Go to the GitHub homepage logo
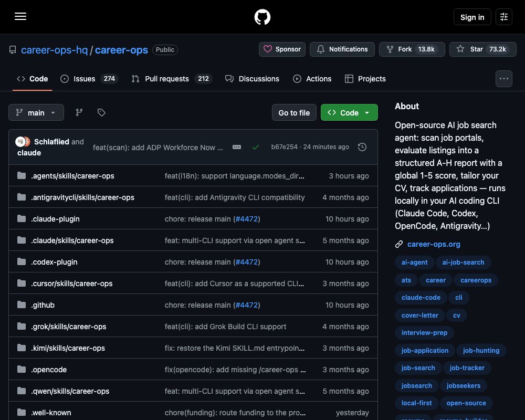The image size is (525, 420). (262, 17)
